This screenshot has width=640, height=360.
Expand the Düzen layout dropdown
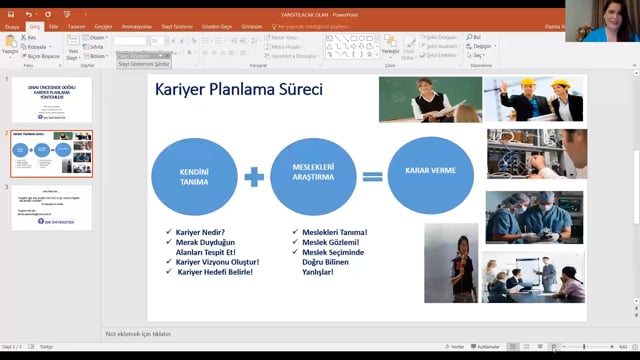tap(96, 38)
